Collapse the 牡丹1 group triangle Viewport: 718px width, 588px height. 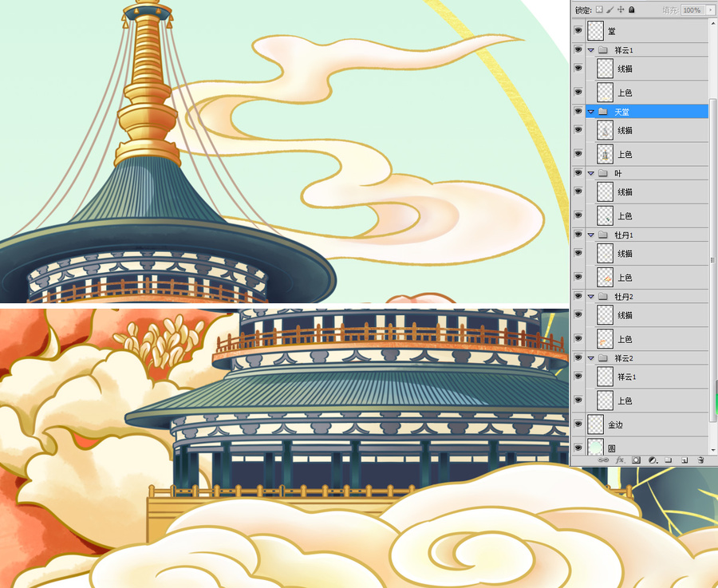(x=590, y=235)
